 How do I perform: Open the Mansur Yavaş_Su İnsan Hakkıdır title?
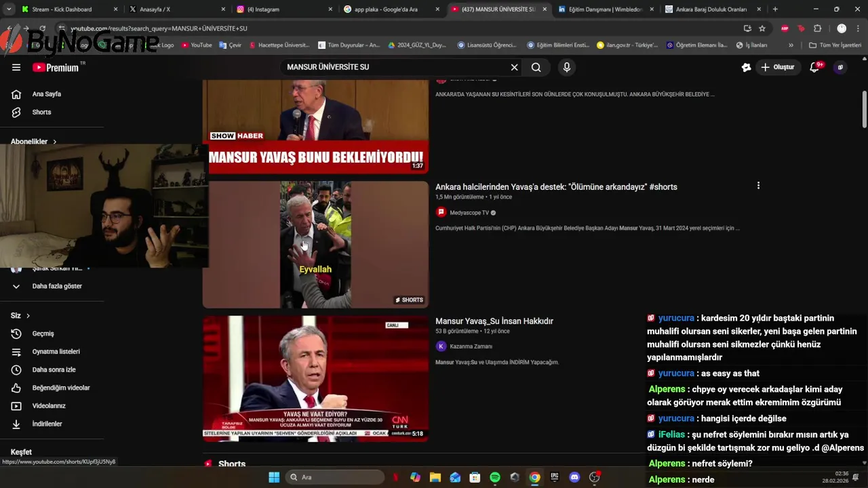pos(494,321)
